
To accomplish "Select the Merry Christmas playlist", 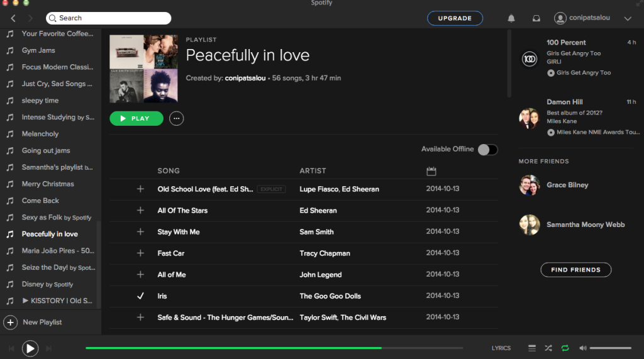I will coord(48,184).
